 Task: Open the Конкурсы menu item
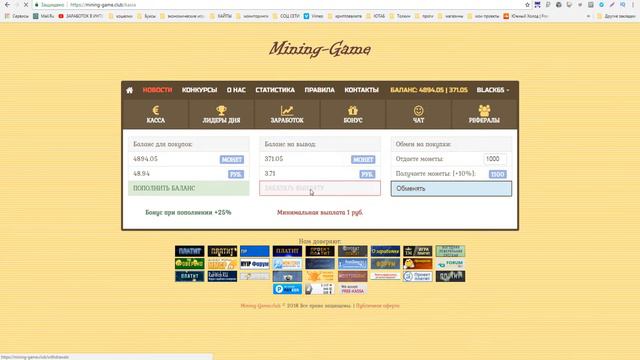coord(199,90)
